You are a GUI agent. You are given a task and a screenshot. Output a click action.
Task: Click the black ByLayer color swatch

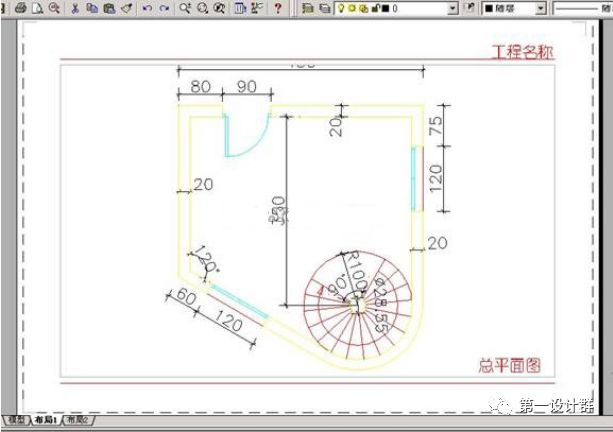(x=489, y=8)
